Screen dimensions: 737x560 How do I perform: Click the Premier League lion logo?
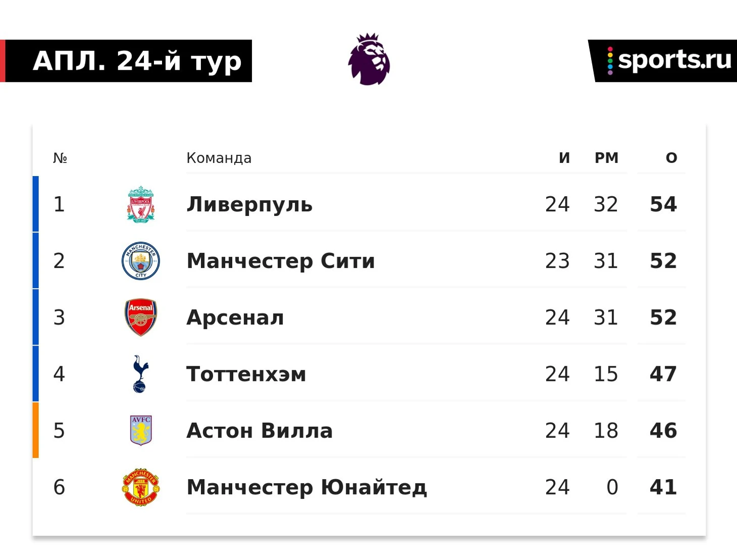pos(369,59)
